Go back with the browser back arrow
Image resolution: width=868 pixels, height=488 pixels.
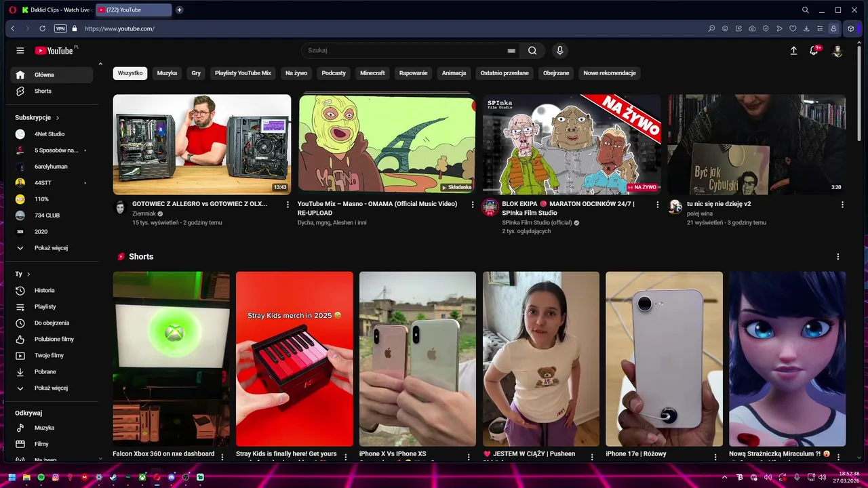click(12, 28)
